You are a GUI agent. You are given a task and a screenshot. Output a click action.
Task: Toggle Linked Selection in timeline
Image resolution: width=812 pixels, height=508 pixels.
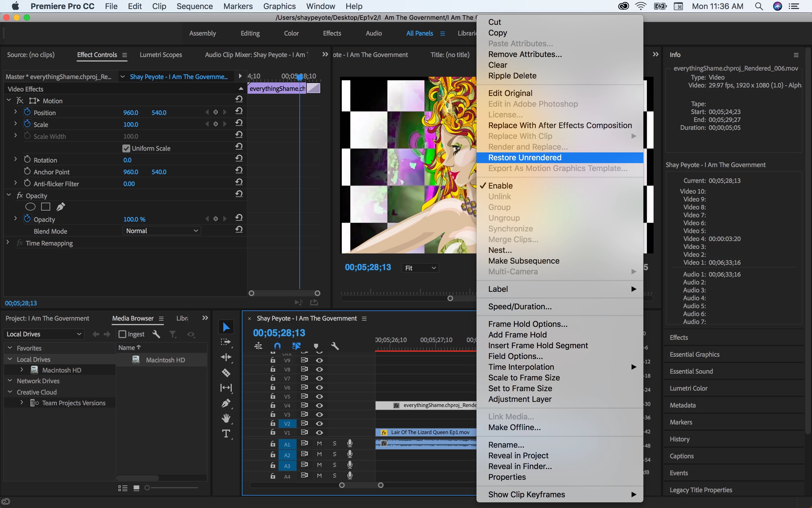tap(296, 346)
